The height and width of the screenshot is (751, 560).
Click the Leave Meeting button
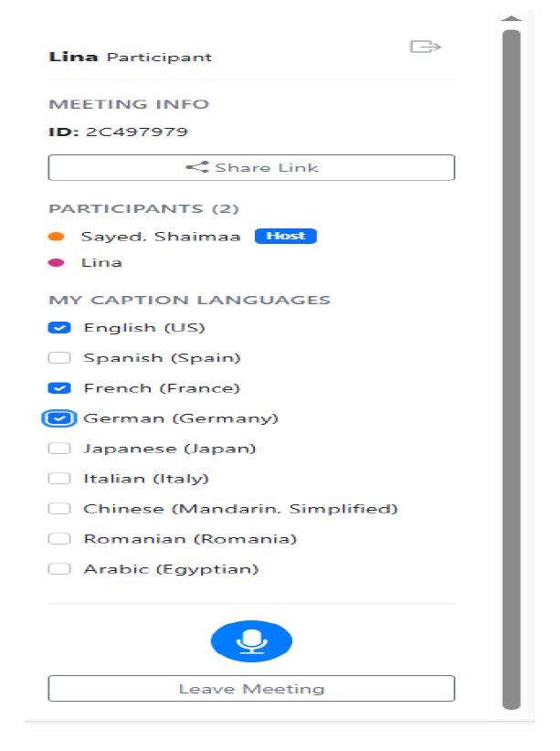251,688
